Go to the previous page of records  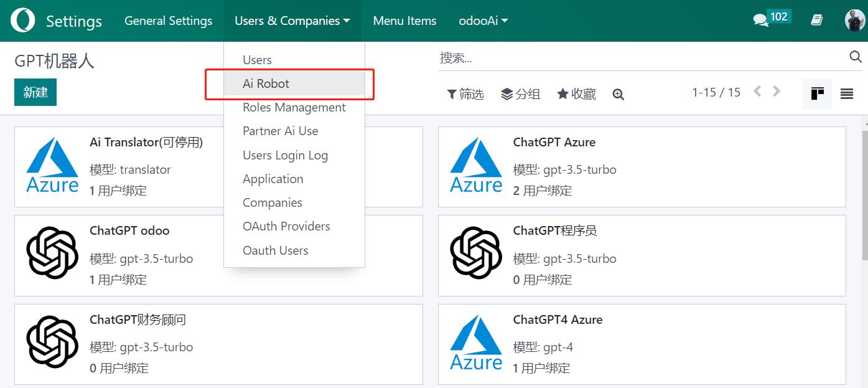coord(757,92)
